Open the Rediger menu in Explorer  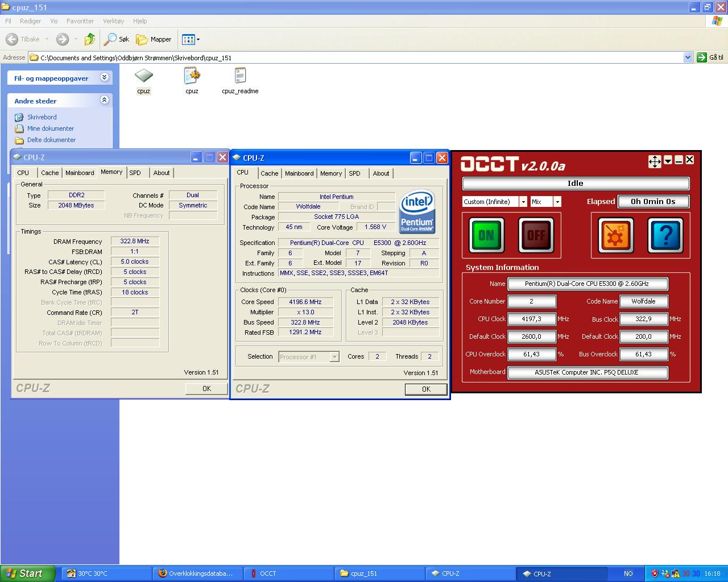(30, 21)
